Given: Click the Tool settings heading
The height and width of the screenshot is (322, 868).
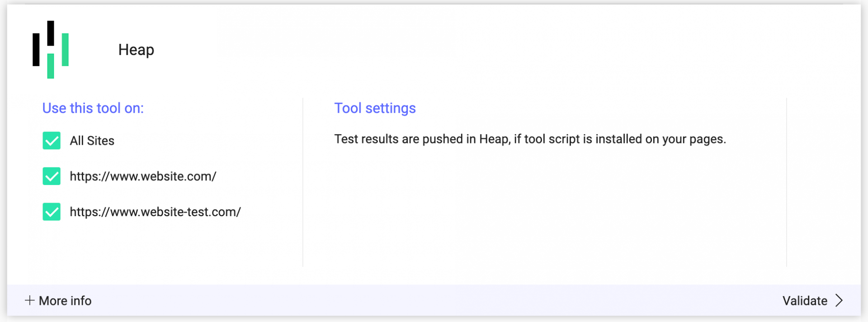Looking at the screenshot, I should pos(375,108).
